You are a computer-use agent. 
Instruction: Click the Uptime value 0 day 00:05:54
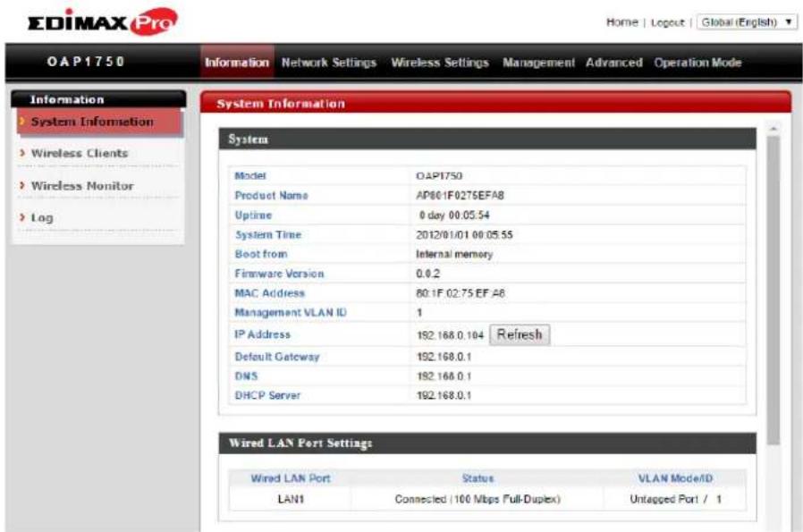(453, 215)
